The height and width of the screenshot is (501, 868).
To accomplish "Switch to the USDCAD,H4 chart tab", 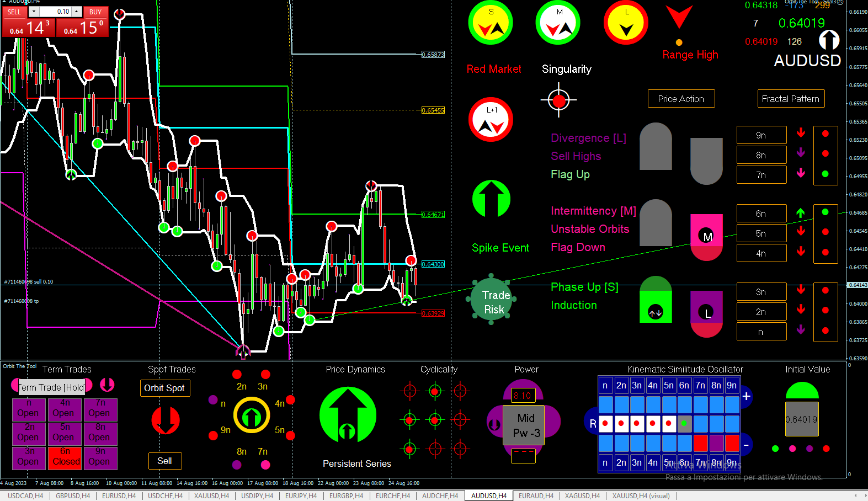I will tap(25, 496).
